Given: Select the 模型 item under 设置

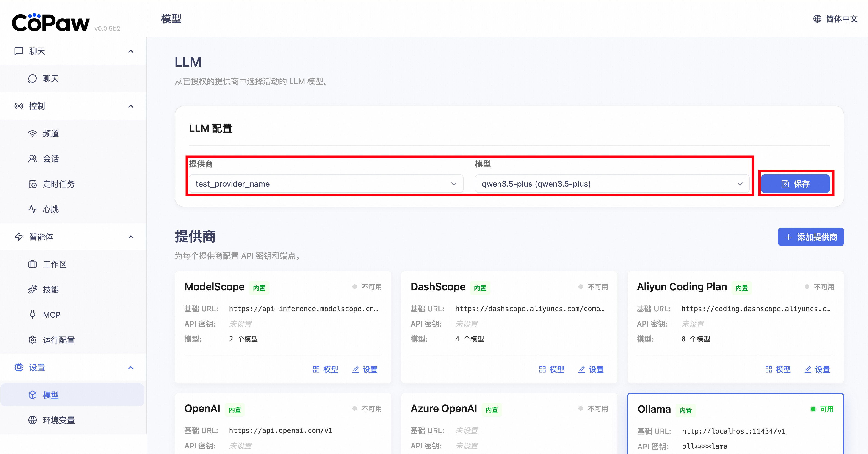Looking at the screenshot, I should coord(50,395).
